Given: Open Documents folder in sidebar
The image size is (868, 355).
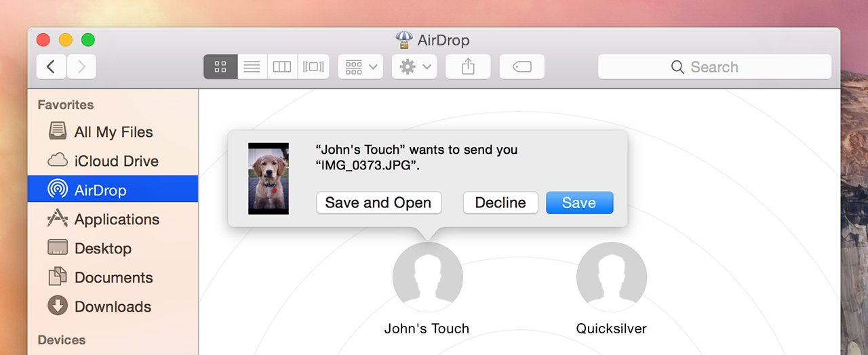Looking at the screenshot, I should 113,278.
